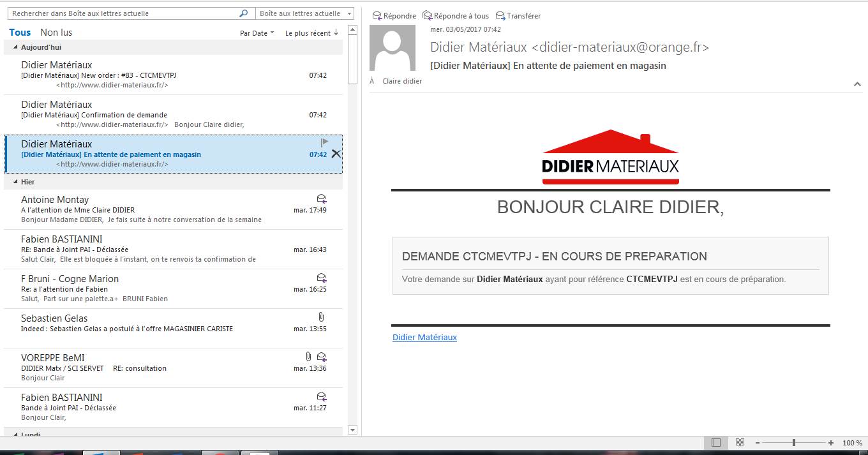The height and width of the screenshot is (455, 868).
Task: Switch to reading view in status bar
Action: [x=740, y=442]
